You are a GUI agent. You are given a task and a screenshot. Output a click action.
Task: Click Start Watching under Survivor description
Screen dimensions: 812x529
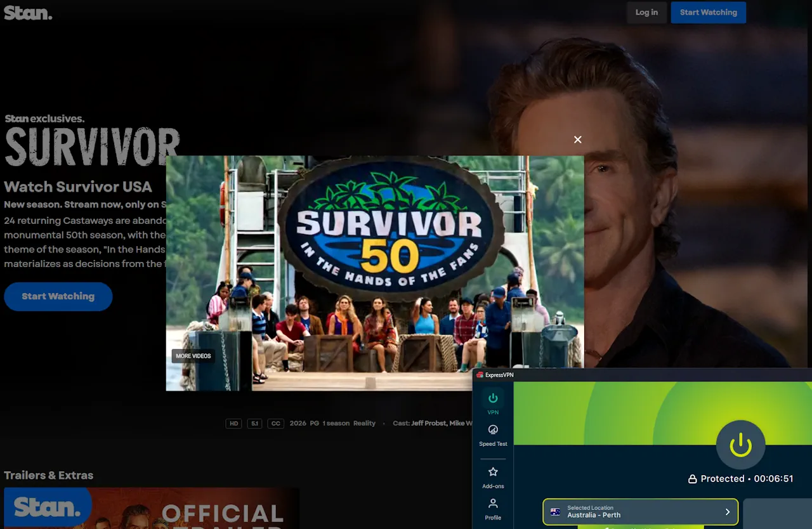pyautogui.click(x=58, y=296)
